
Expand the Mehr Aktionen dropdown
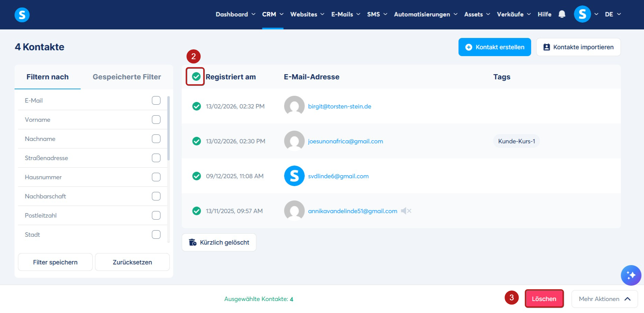[x=605, y=299]
